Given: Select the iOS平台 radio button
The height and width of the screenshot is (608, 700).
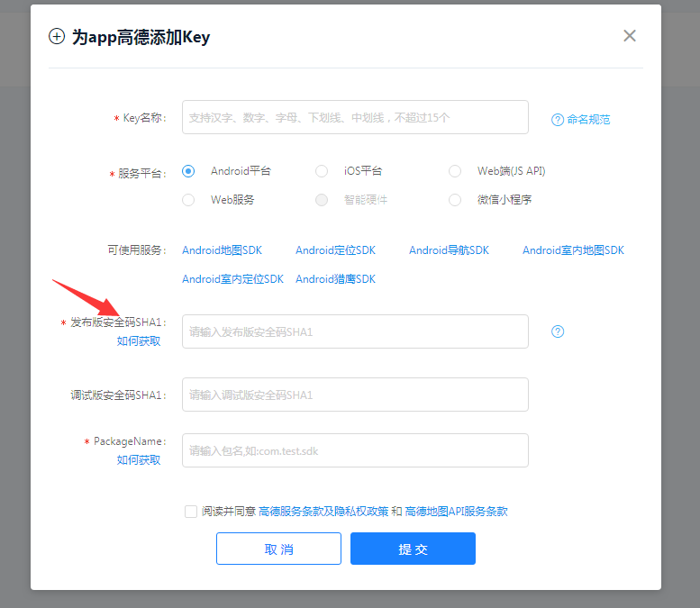Looking at the screenshot, I should 322,171.
